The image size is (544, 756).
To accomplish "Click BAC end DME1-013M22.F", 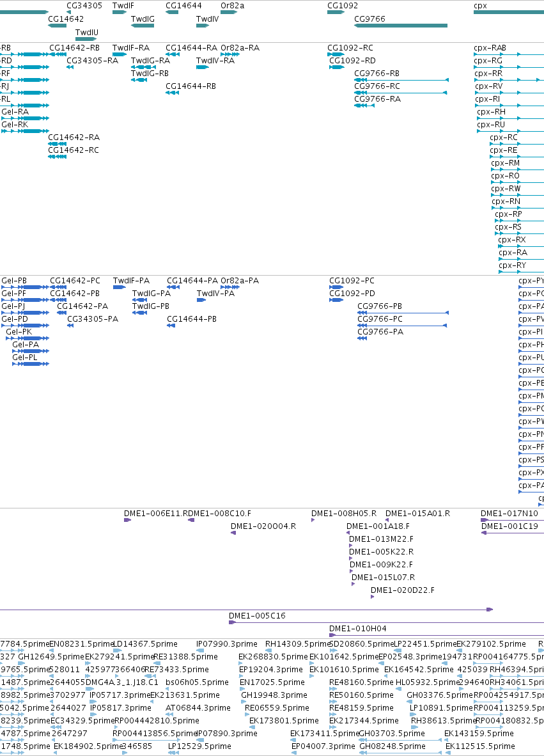I will pyautogui.click(x=381, y=540).
